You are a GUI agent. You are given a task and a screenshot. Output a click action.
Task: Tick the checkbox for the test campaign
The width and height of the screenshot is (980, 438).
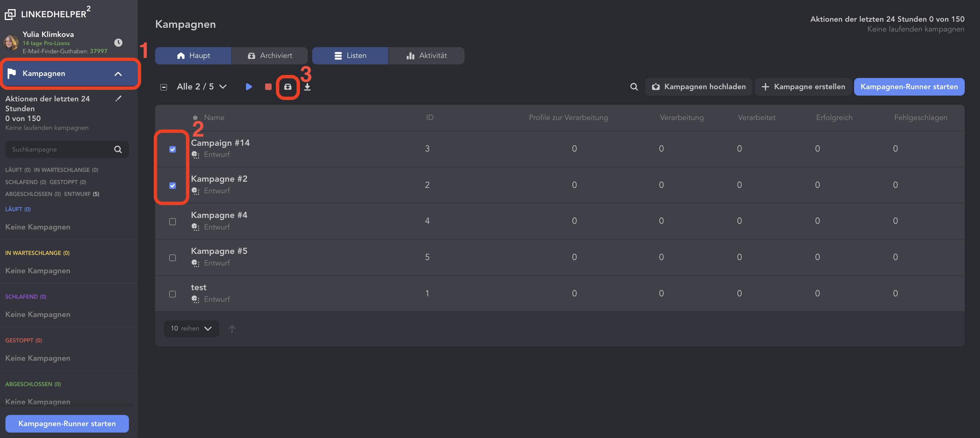(x=172, y=294)
